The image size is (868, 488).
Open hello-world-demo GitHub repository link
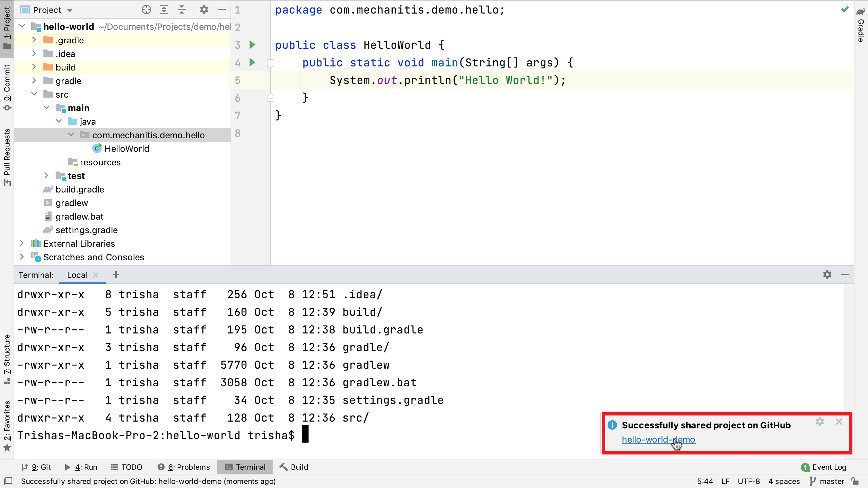click(658, 440)
